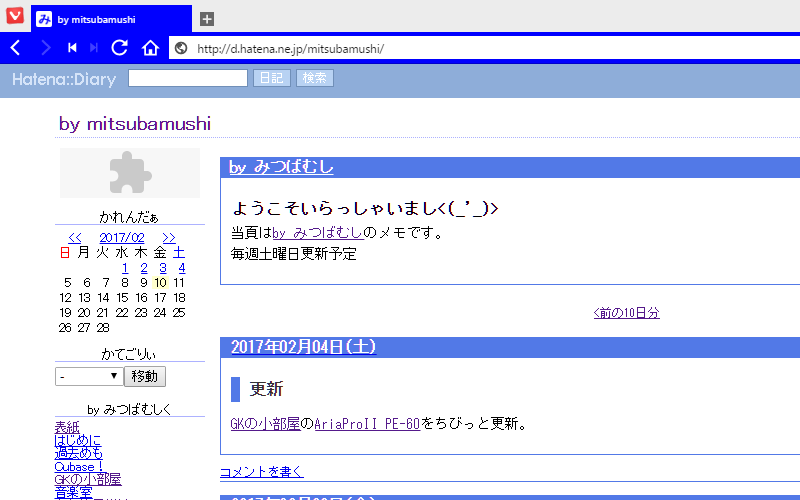Select the 'by mitsubamushi' browser tab
This screenshot has width=800, height=500.
[111, 19]
